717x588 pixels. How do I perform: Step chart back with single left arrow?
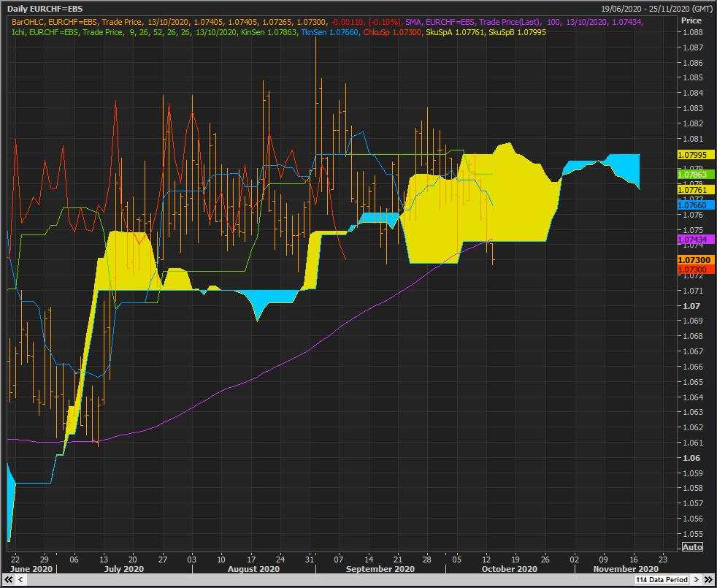coord(20,580)
